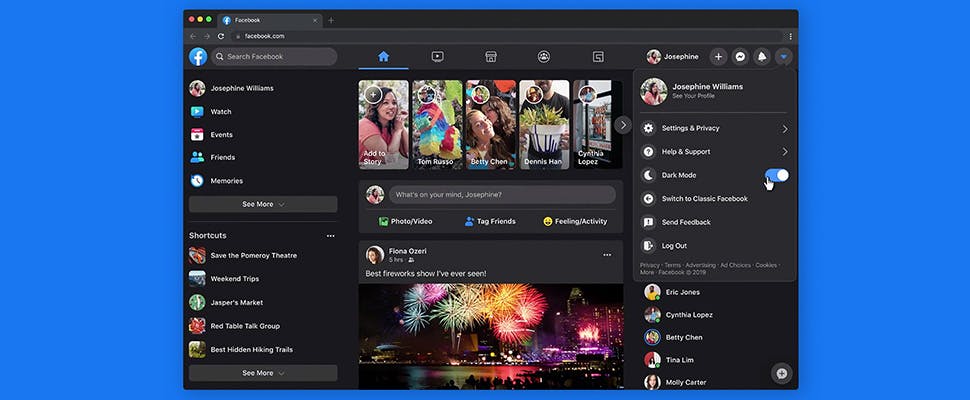Expand the Settings & Privacy chevron
Screen dimensions: 970x400
(784, 129)
